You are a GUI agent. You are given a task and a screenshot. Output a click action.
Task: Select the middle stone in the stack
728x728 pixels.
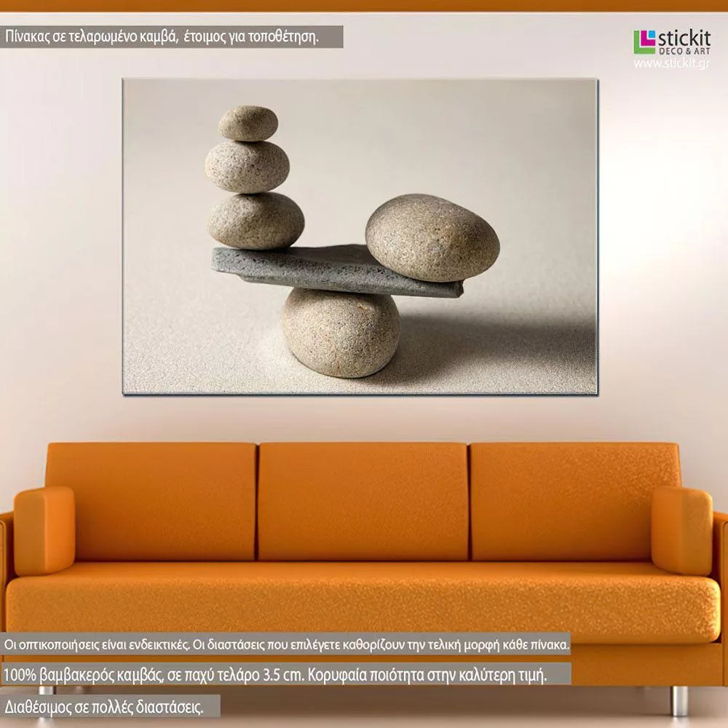247,166
